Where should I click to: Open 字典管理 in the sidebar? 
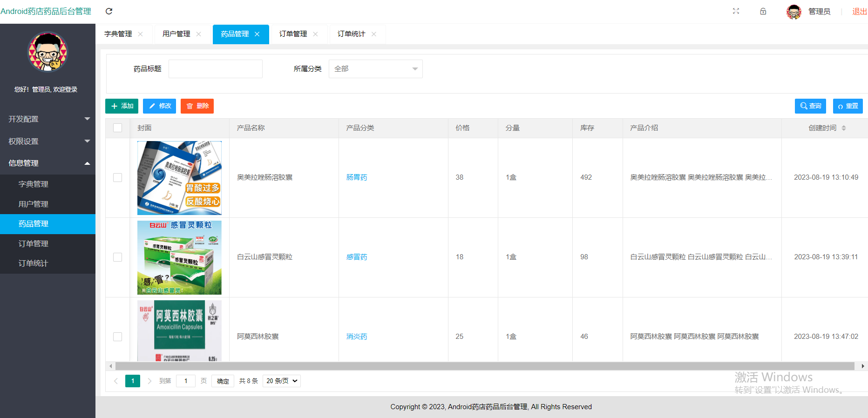click(x=47, y=184)
